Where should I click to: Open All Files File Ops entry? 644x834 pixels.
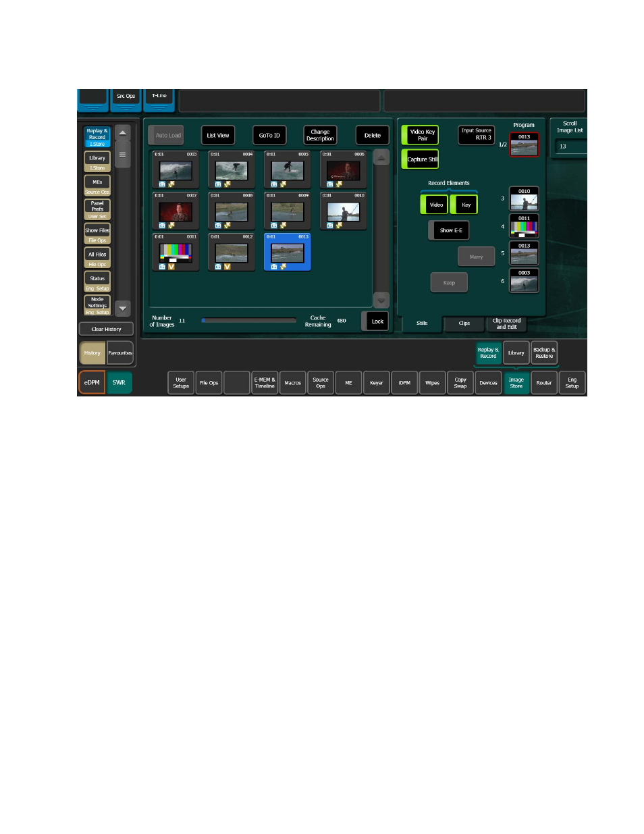[x=97, y=258]
